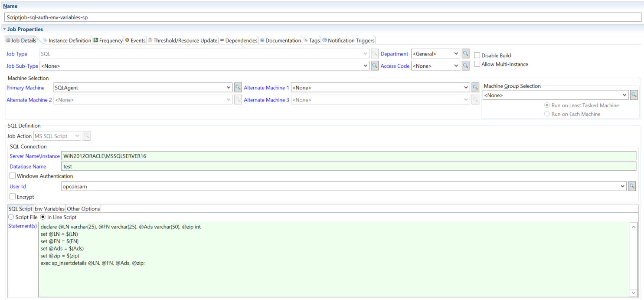
Task: Click the Department label link
Action: coord(394,54)
